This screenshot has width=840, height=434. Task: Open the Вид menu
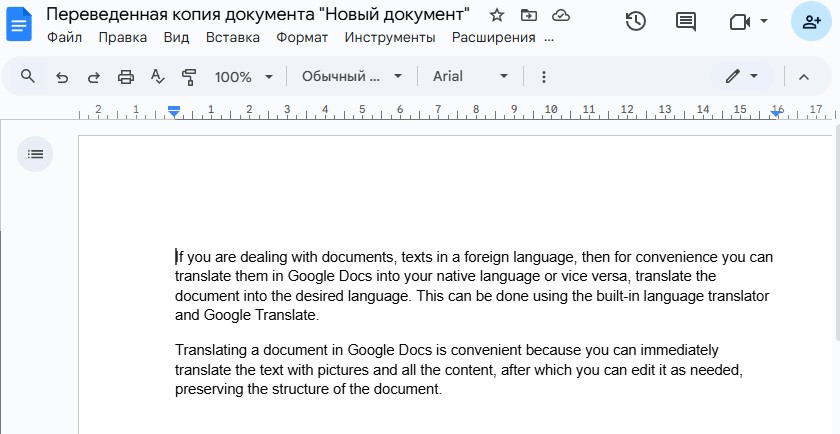pyautogui.click(x=176, y=38)
